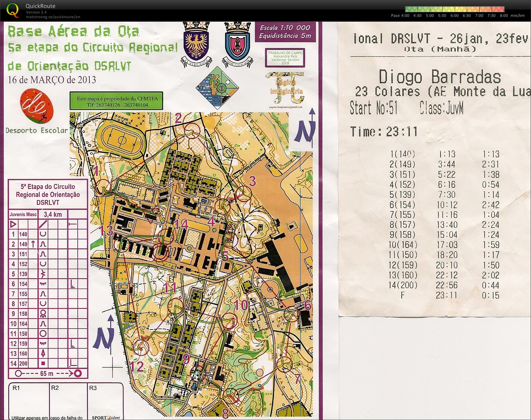
Task: Click the control 2 circle on the map
Action: [192, 130]
